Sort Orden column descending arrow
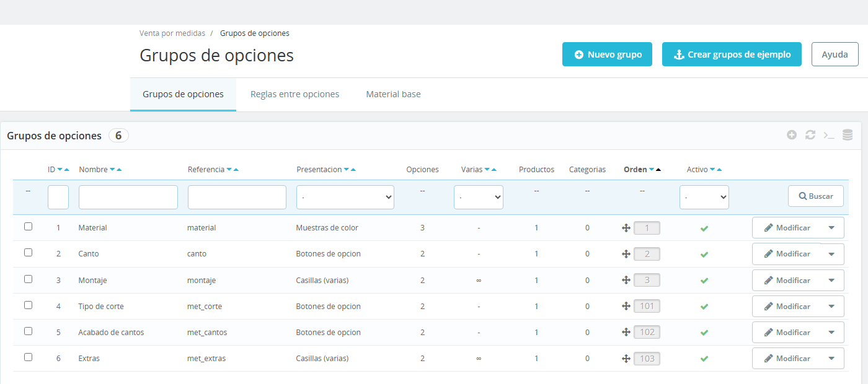Image resolution: width=868 pixels, height=384 pixels. pos(652,170)
